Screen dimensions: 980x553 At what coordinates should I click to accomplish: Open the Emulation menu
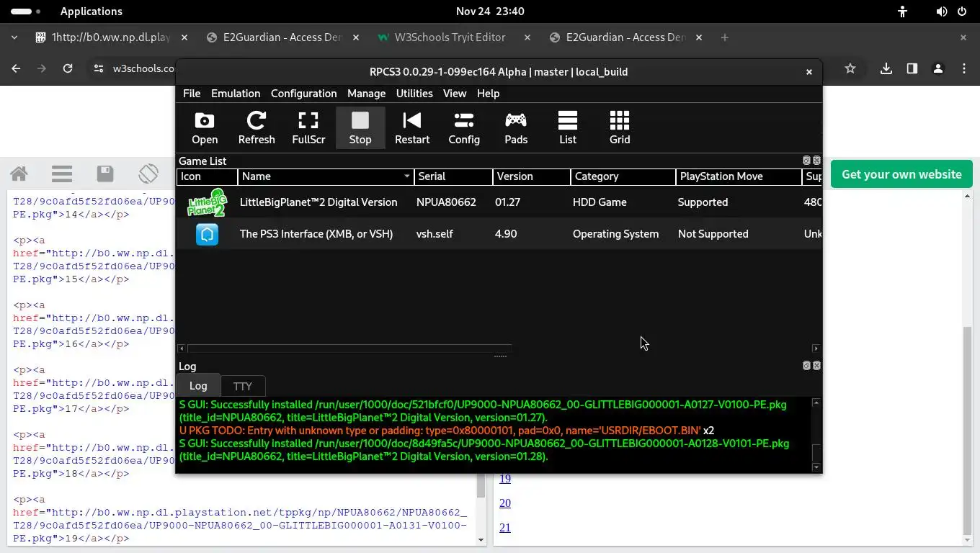[x=236, y=94]
